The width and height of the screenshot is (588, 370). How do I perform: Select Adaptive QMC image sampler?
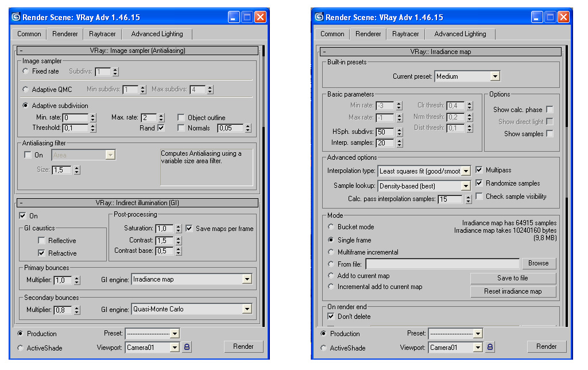[25, 89]
